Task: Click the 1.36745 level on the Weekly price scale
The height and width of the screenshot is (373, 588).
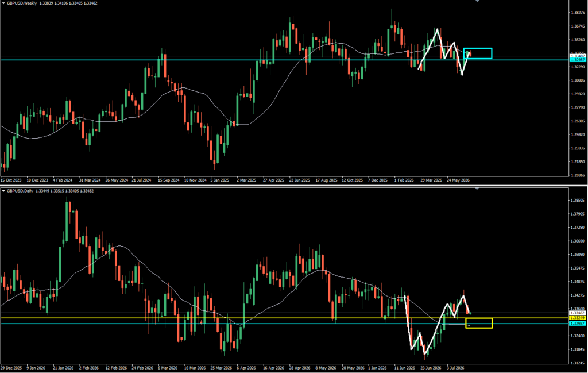Action: click(x=578, y=26)
